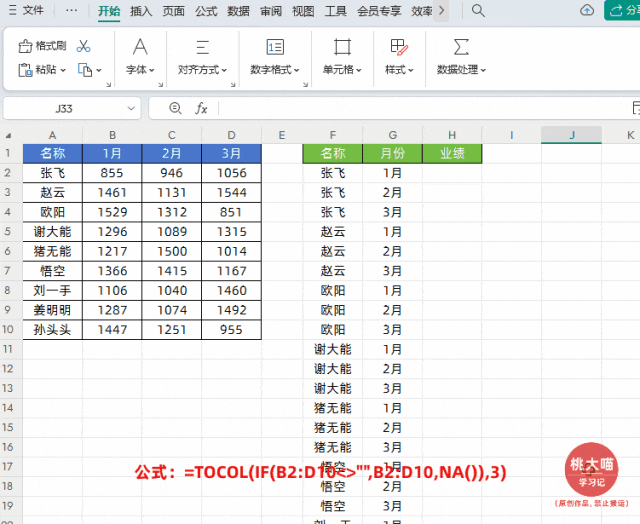Viewport: 640px width, 524px height.
Task: Select cell with value 955
Action: click(231, 330)
